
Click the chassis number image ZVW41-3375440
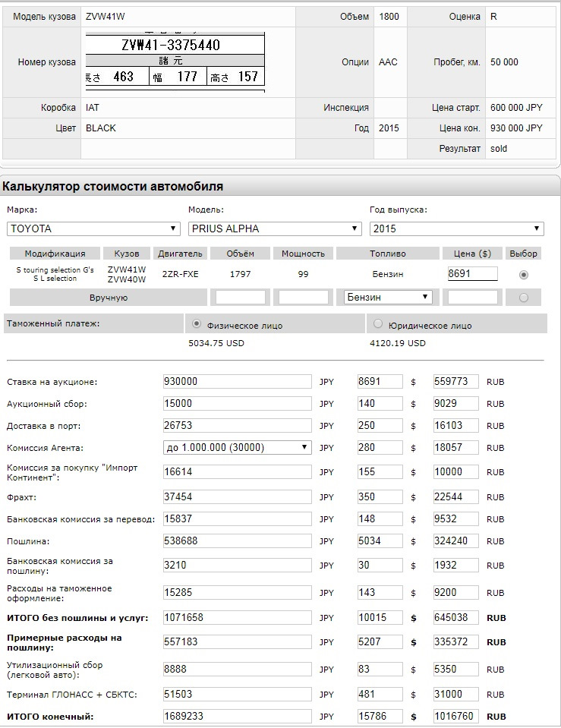pos(175,61)
